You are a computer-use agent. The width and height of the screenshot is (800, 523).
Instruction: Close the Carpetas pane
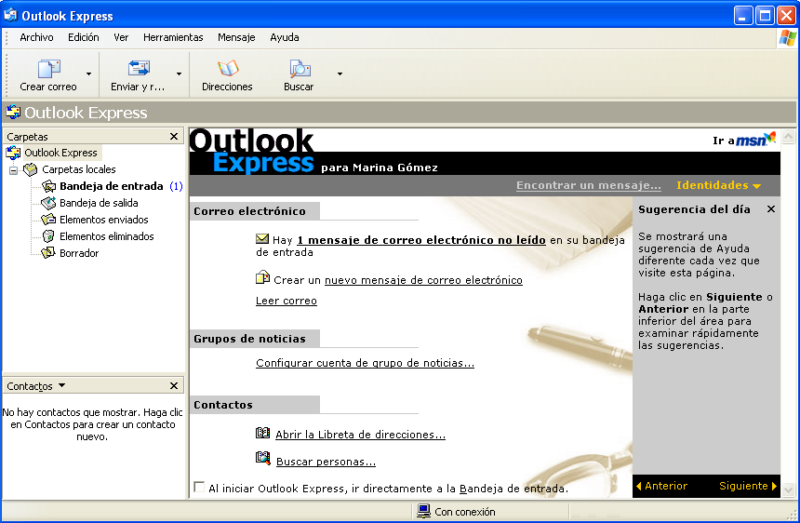[x=174, y=137]
